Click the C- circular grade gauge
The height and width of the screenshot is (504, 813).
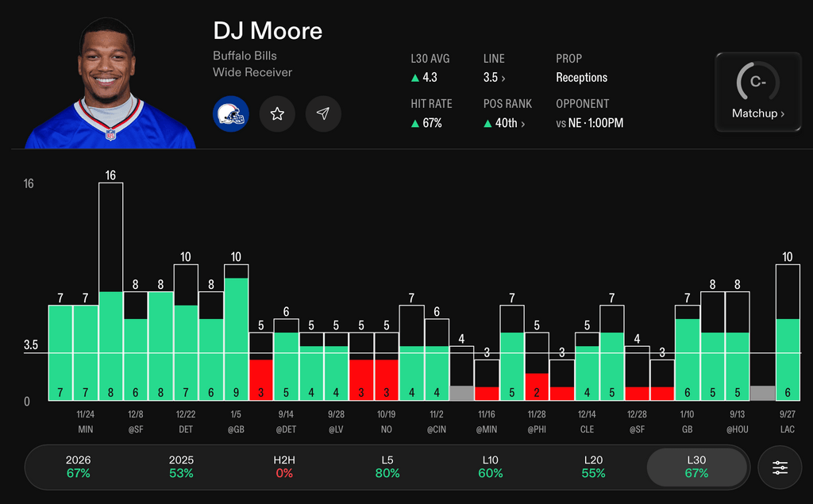[x=757, y=82]
